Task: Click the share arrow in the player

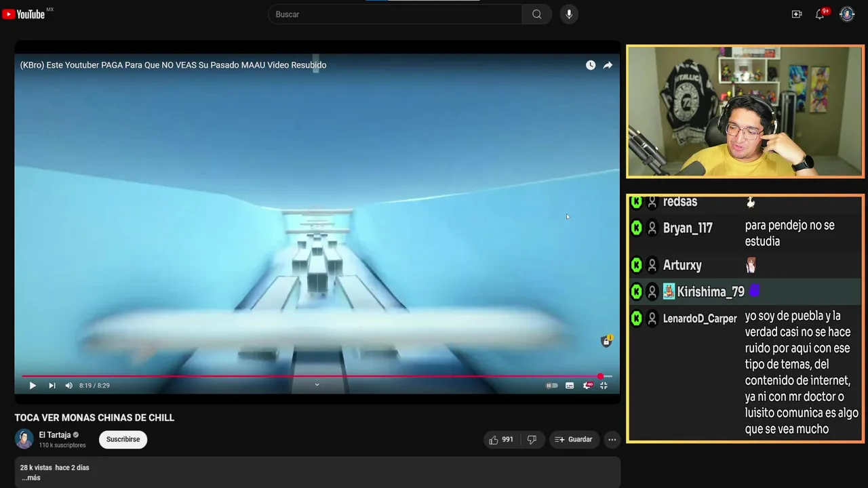Action: click(608, 65)
